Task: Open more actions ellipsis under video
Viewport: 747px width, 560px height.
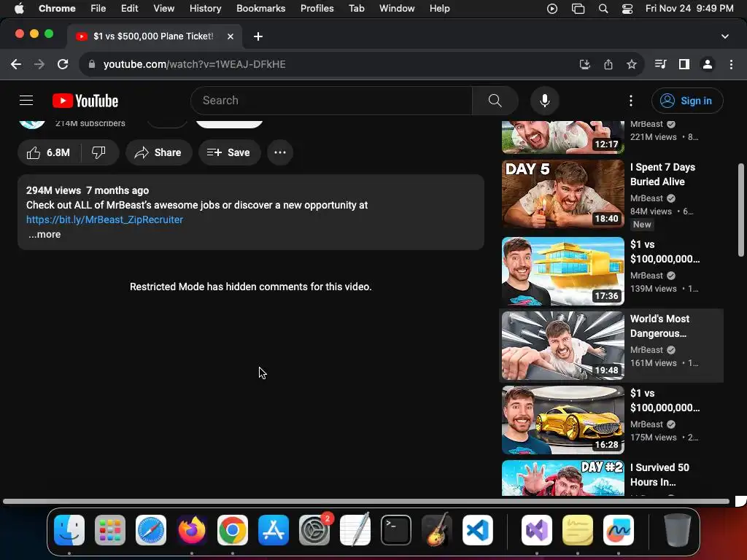Action: coord(280,152)
